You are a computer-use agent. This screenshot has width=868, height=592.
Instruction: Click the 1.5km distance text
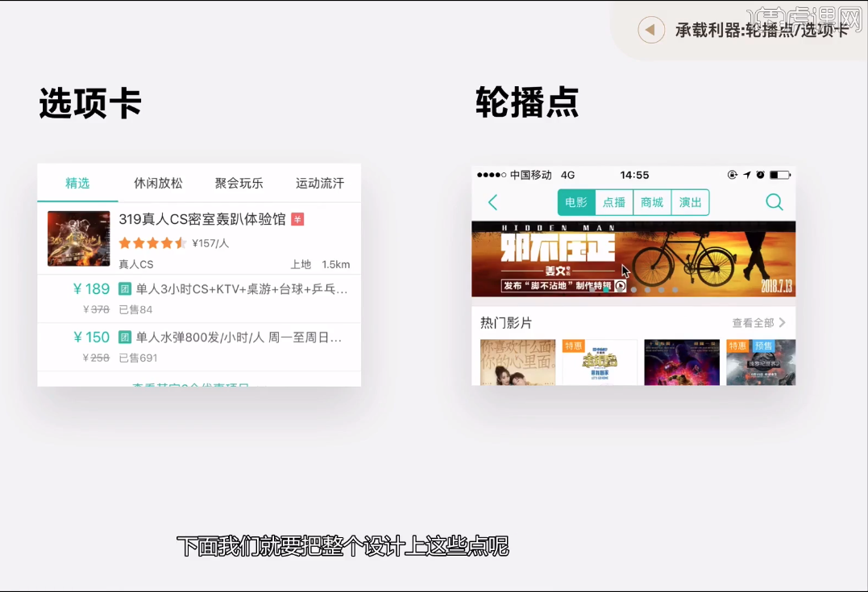coord(335,264)
